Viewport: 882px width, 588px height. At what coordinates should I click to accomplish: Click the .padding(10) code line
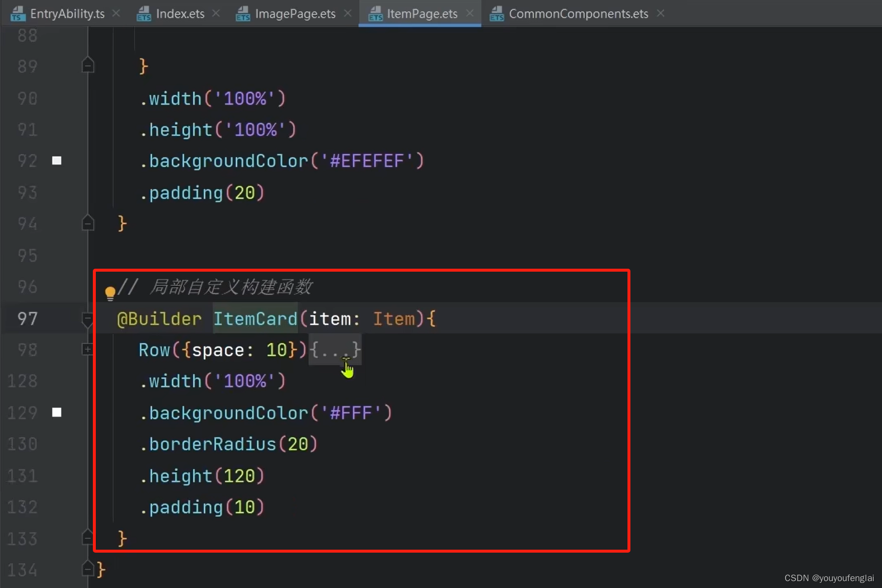[202, 507]
